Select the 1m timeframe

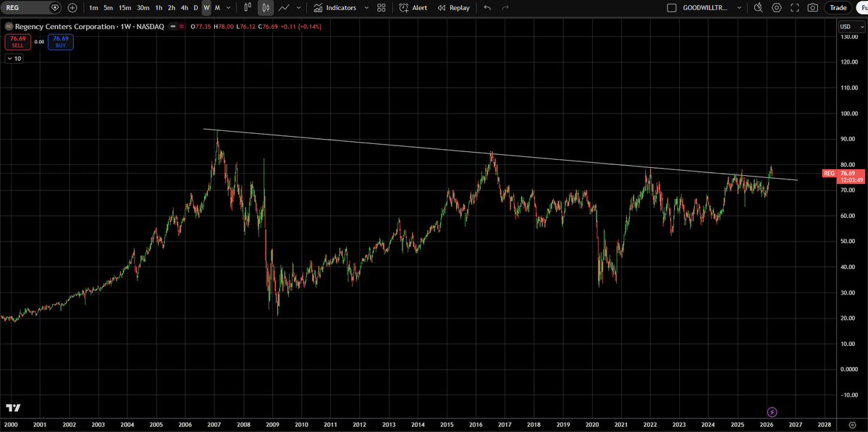click(x=93, y=8)
